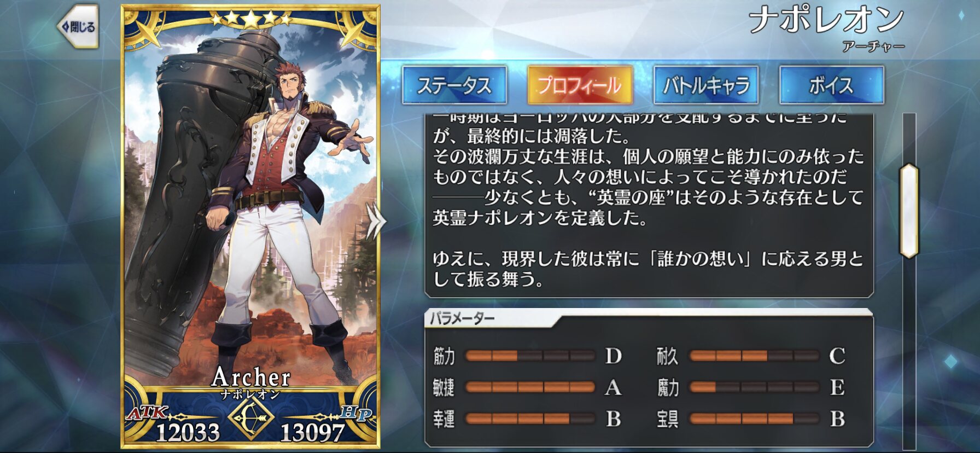Open the バトルキャラ tab

[706, 85]
